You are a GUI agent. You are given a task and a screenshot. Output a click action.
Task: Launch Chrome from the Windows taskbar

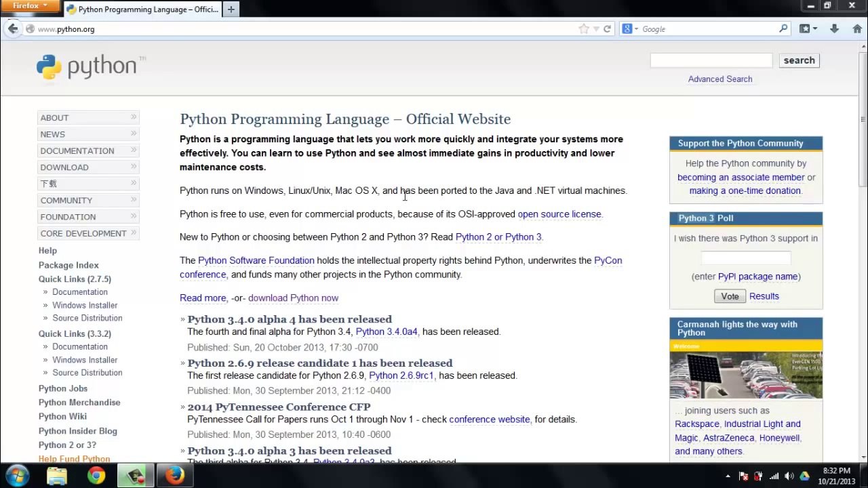coord(96,476)
